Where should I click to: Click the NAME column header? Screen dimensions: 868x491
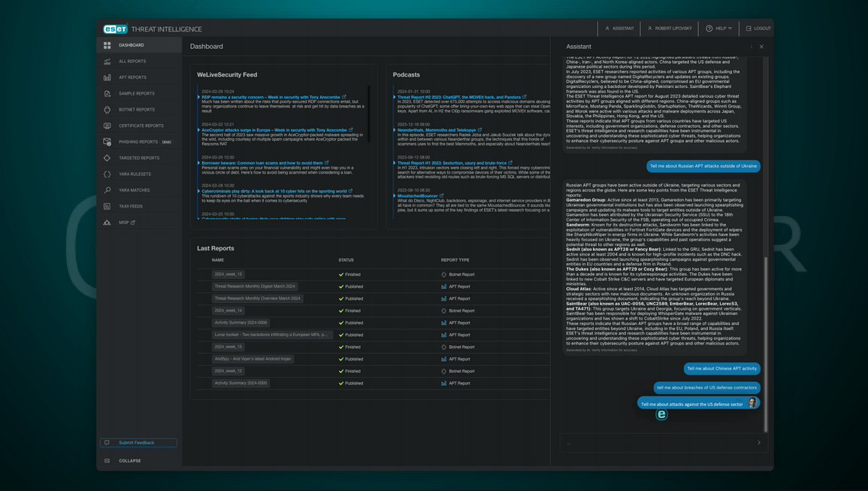click(x=217, y=260)
